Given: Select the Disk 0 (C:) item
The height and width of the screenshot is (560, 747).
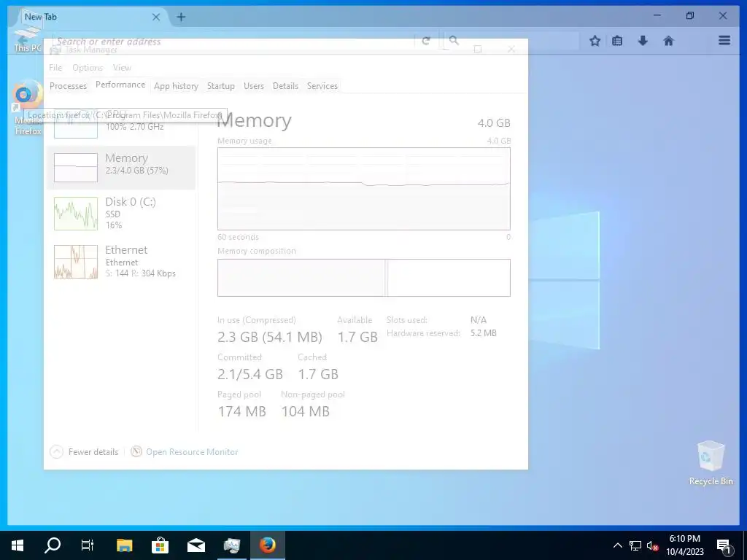Looking at the screenshot, I should pyautogui.click(x=121, y=213).
